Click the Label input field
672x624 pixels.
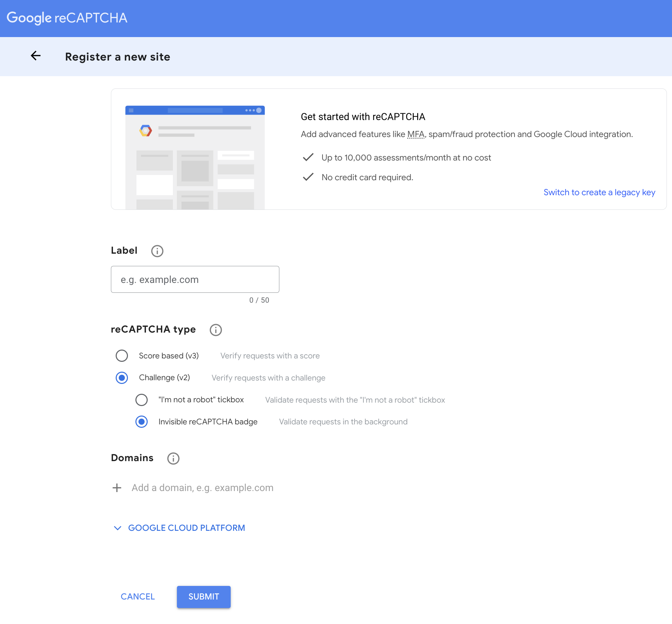point(195,279)
